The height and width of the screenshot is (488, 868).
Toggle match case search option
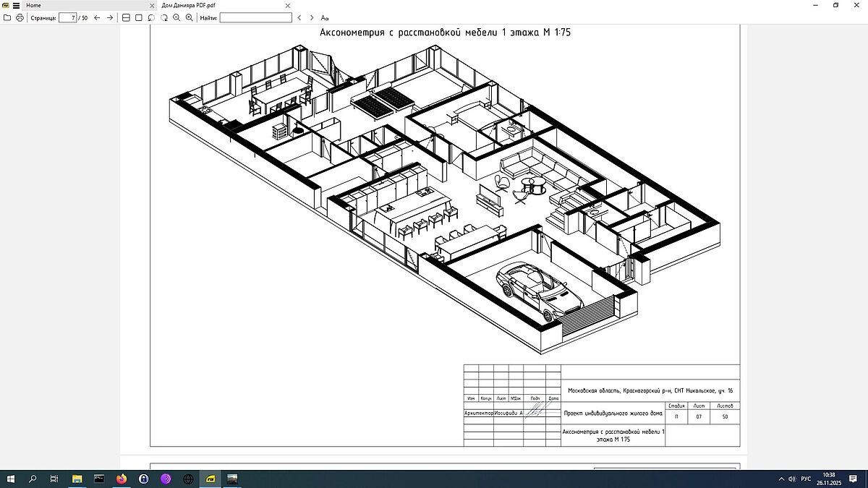pyautogui.click(x=325, y=17)
